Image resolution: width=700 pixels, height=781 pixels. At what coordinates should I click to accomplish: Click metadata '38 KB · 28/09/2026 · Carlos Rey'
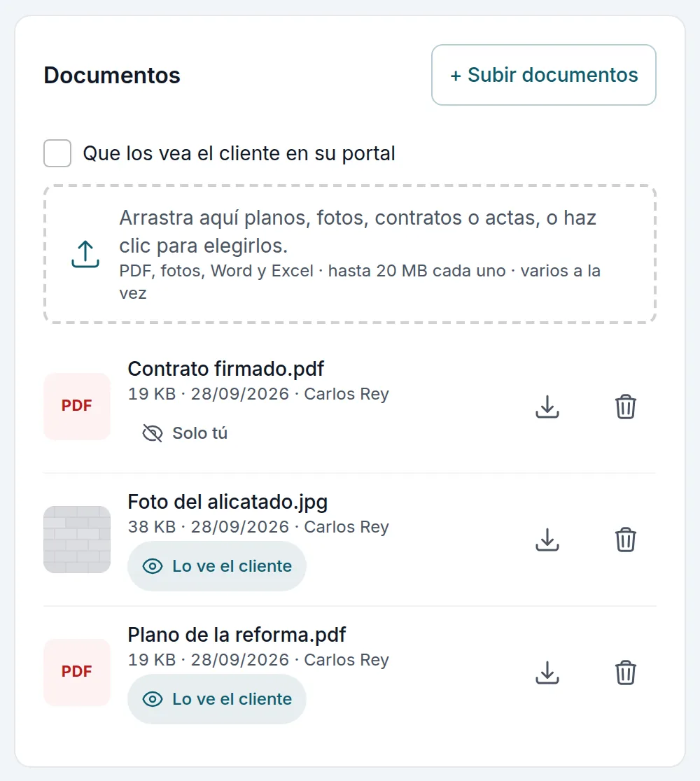point(258,526)
